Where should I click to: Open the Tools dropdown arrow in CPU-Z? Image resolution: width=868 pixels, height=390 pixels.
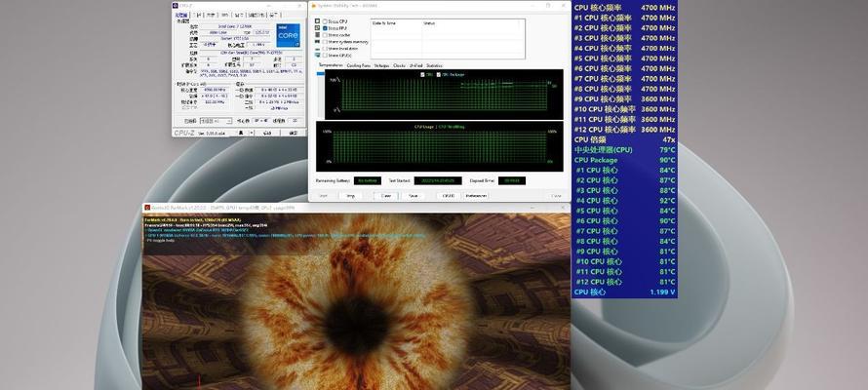tap(252, 133)
